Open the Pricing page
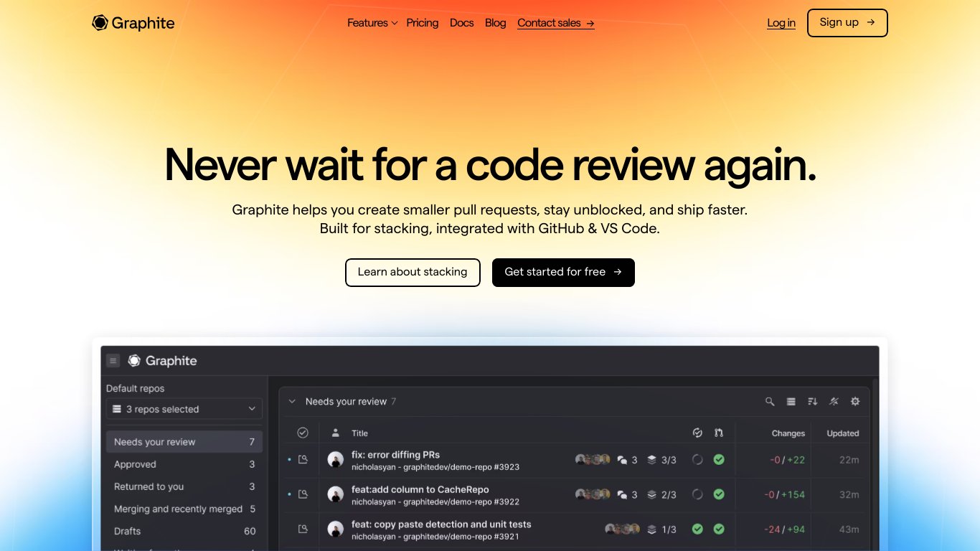 tap(422, 23)
